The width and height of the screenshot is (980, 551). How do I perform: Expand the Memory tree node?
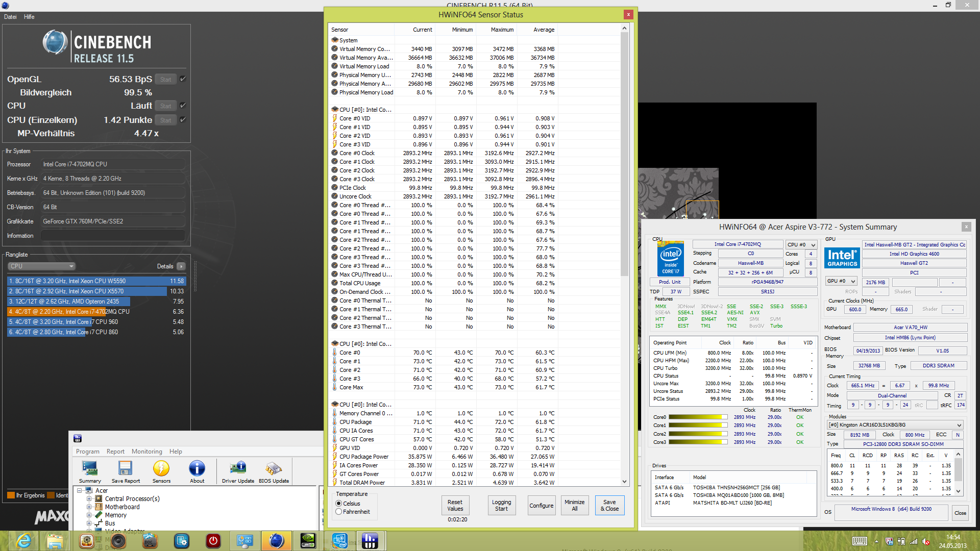pos(89,515)
